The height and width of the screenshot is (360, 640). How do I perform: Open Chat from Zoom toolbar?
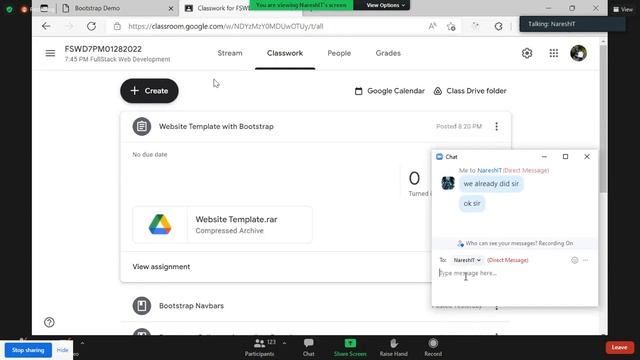pyautogui.click(x=309, y=348)
